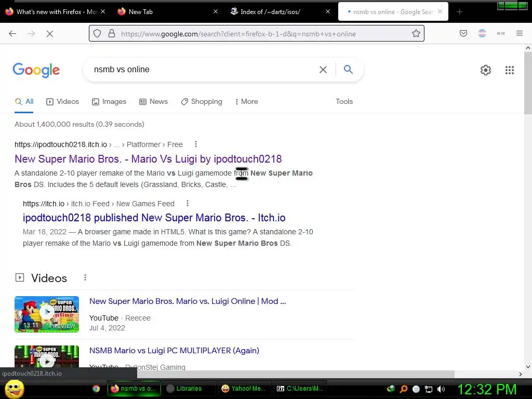Image resolution: width=532 pixels, height=399 pixels.
Task: Close the What's new with Firefox tab
Action: point(103,11)
